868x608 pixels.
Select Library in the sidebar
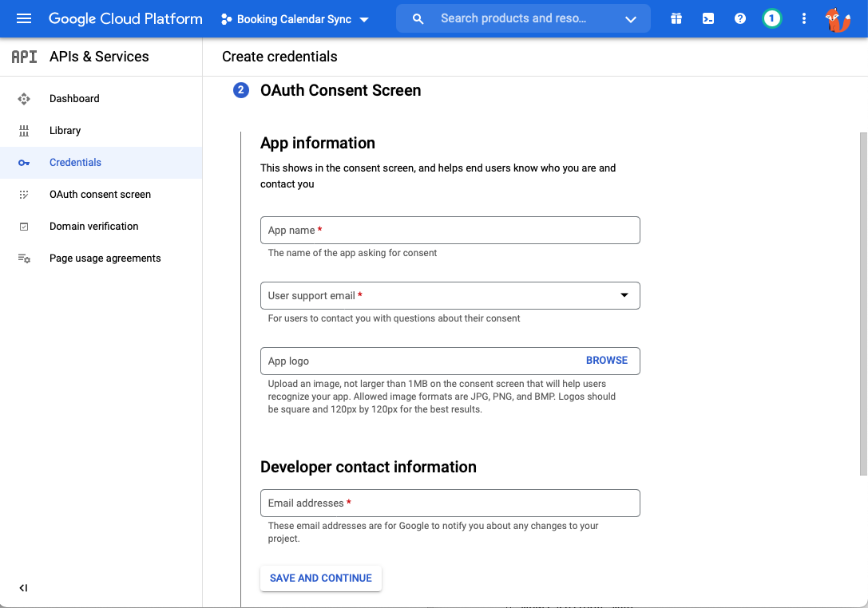tap(65, 130)
